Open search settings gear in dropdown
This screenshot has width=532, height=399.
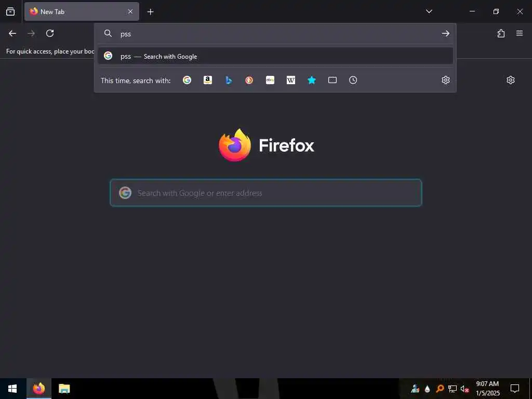point(445,80)
